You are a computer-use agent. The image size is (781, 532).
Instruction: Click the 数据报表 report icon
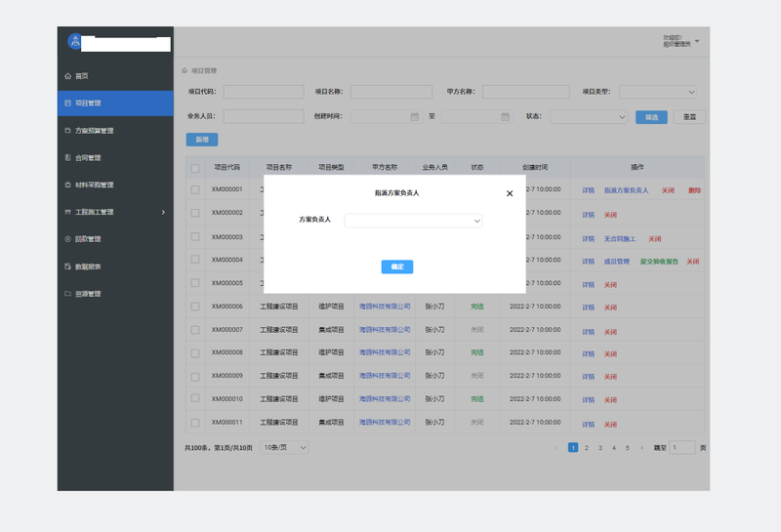67,266
